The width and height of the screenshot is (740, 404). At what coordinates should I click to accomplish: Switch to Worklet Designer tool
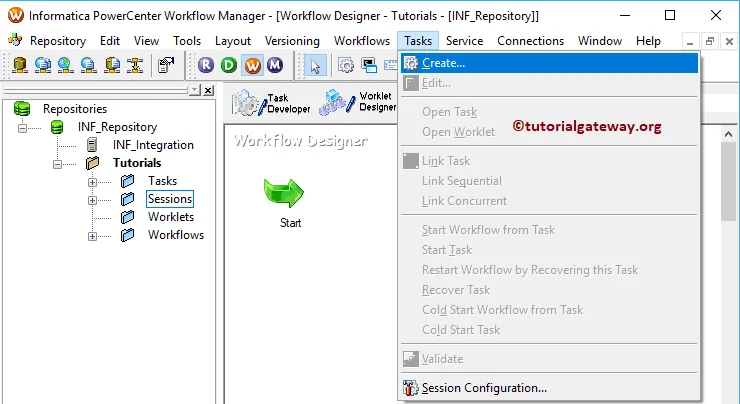pos(358,102)
